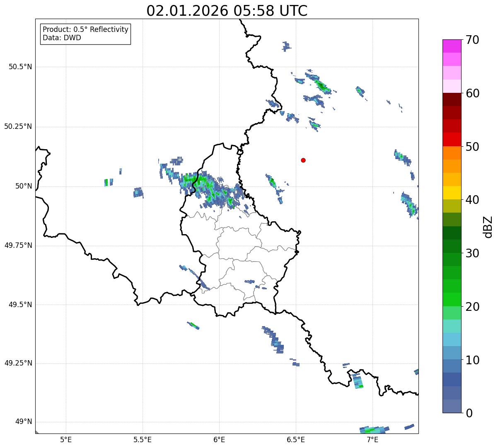The height and width of the screenshot is (448, 498).
Task: Click the 50.25°N latitude axis label
Action: [18, 126]
